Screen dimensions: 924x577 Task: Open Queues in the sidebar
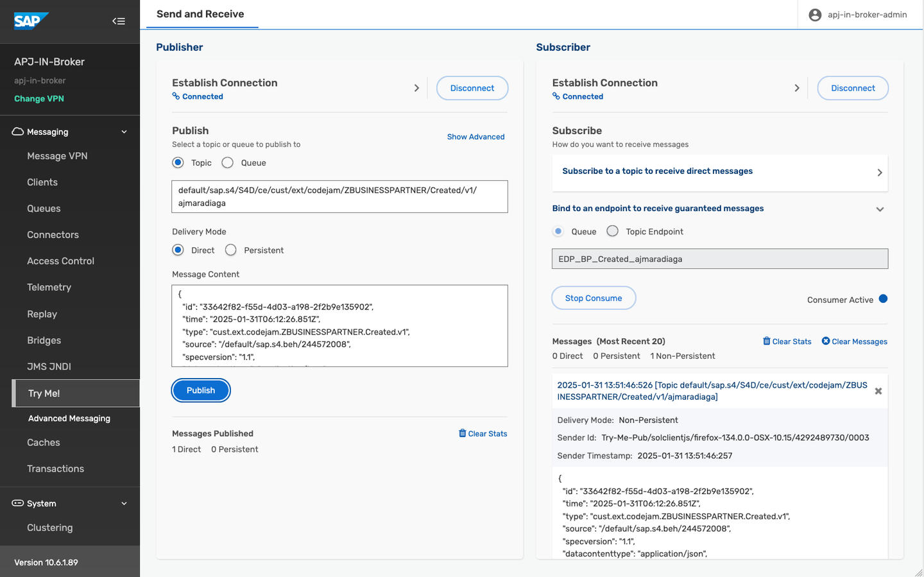[x=44, y=209]
